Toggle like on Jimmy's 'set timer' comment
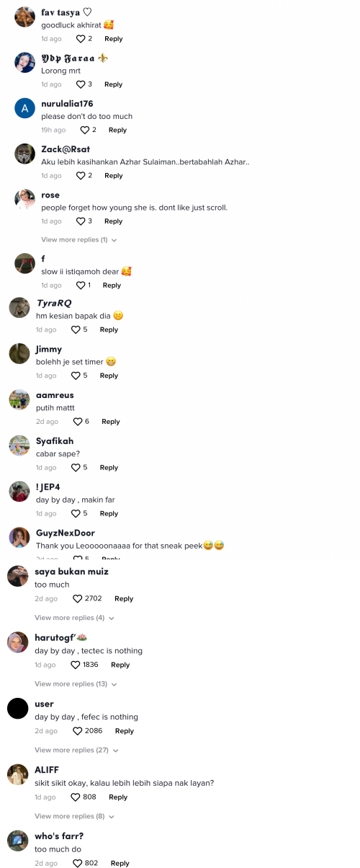Screen dimensions: 360x868 click(76, 376)
